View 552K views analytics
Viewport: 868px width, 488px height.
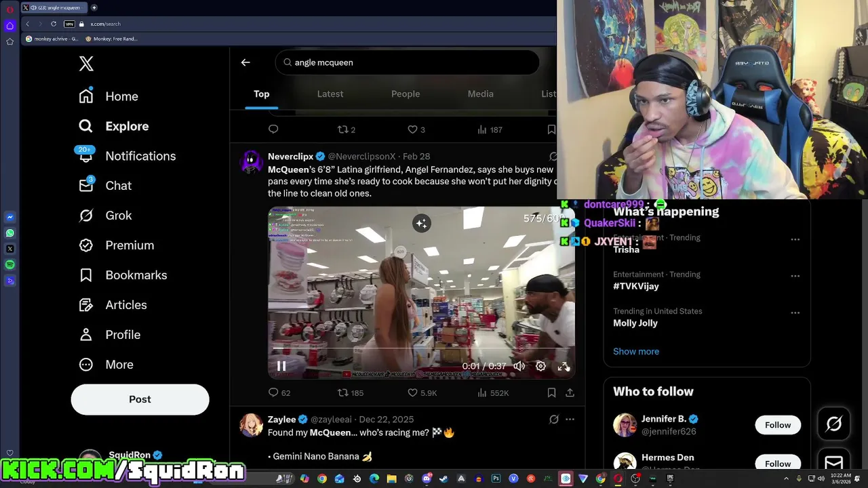tap(493, 392)
